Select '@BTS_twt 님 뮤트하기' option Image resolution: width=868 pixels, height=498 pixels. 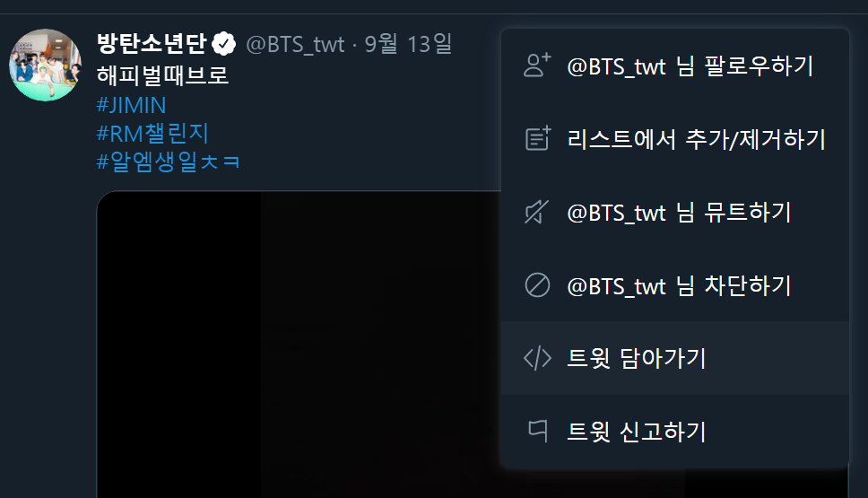coord(675,212)
